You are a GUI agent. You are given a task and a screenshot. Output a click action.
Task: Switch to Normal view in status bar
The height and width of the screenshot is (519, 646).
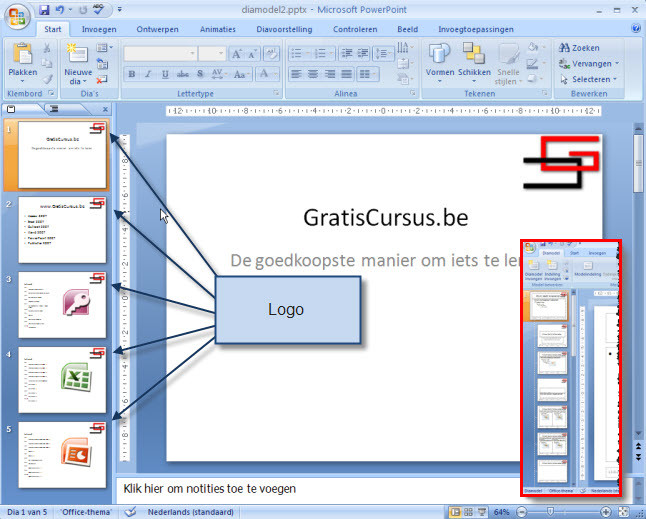pyautogui.click(x=455, y=512)
